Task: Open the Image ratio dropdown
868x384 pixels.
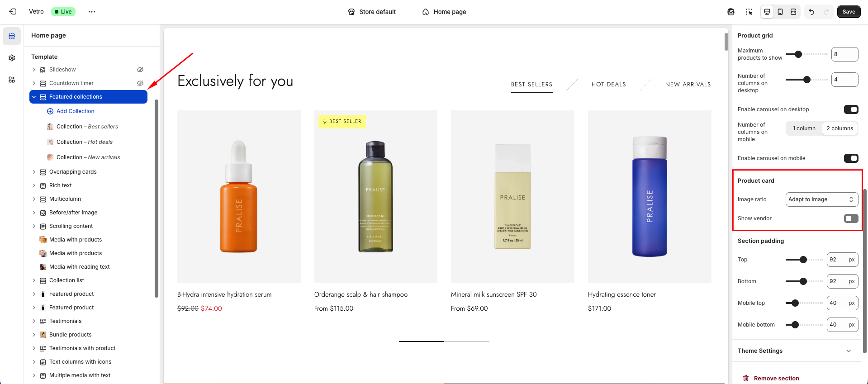Action: [821, 199]
